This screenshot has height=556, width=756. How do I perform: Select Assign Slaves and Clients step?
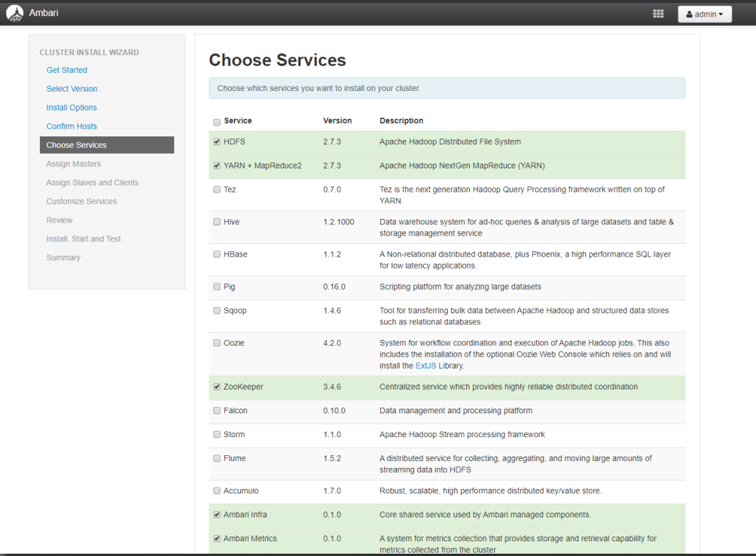92,183
